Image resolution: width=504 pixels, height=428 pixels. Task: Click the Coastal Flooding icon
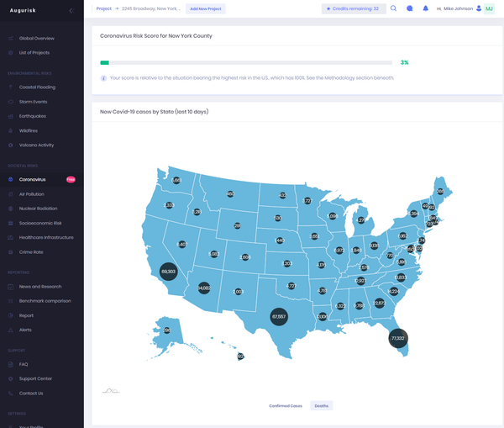[11, 87]
